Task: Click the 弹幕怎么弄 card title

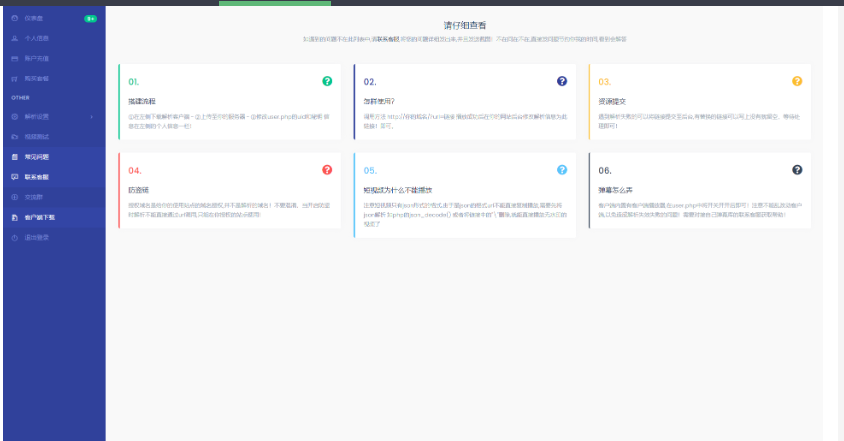Action: [615, 190]
